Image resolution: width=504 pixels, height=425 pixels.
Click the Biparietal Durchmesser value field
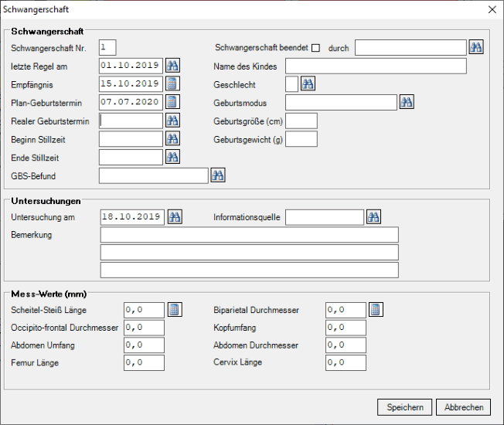(x=346, y=310)
